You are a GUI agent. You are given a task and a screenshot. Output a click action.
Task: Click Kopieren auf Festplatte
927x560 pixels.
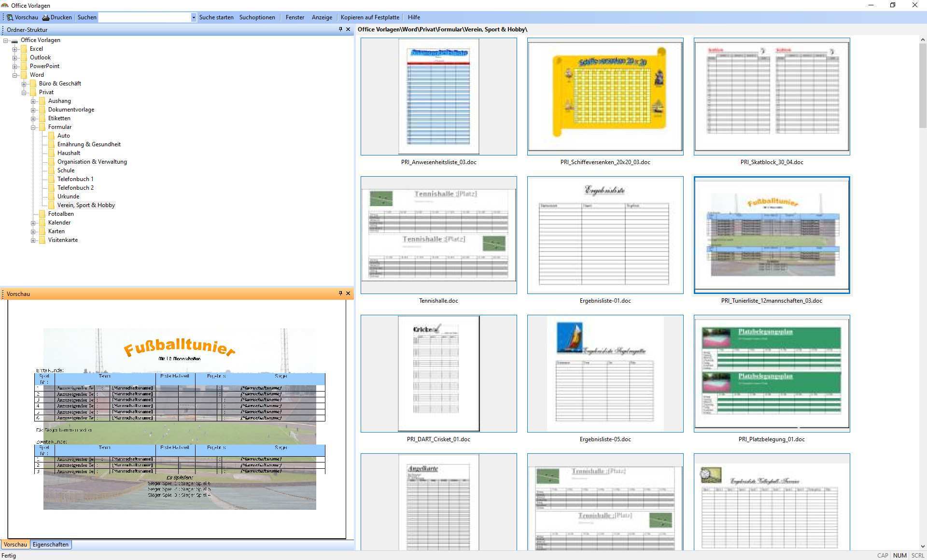click(x=370, y=17)
